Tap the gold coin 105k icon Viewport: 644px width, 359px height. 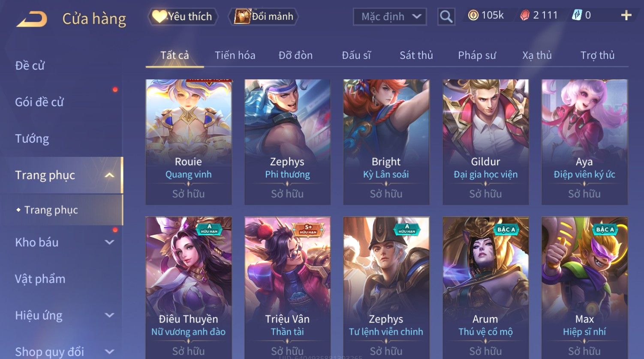click(473, 15)
